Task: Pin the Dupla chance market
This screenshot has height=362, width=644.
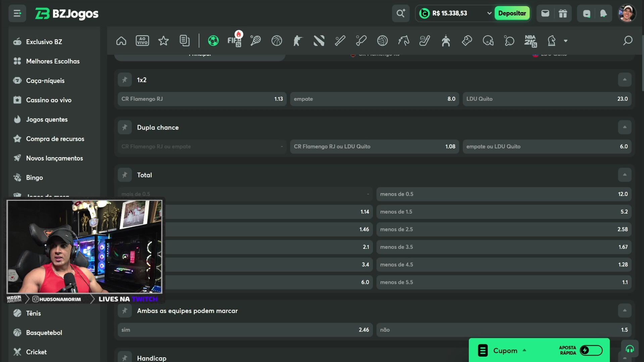Action: point(125,128)
